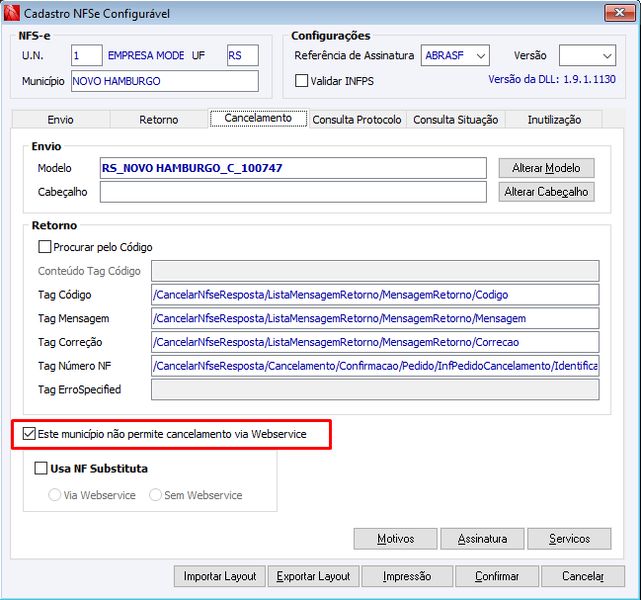Click Exportar Layout button
641x600 pixels.
(x=313, y=576)
